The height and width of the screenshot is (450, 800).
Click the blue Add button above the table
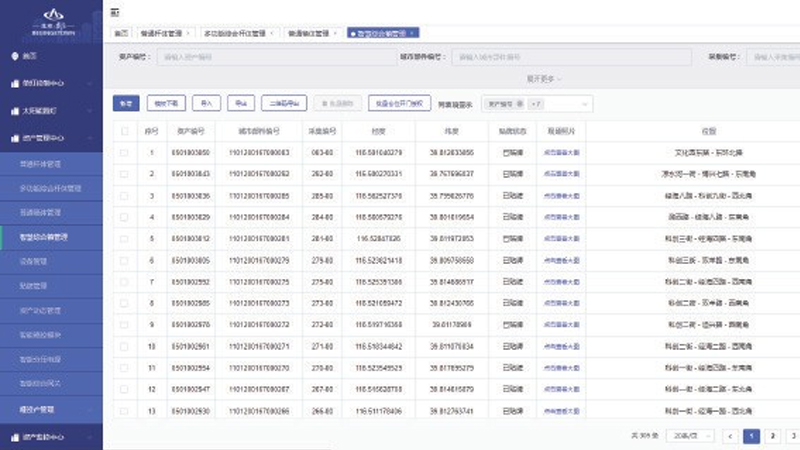(126, 103)
